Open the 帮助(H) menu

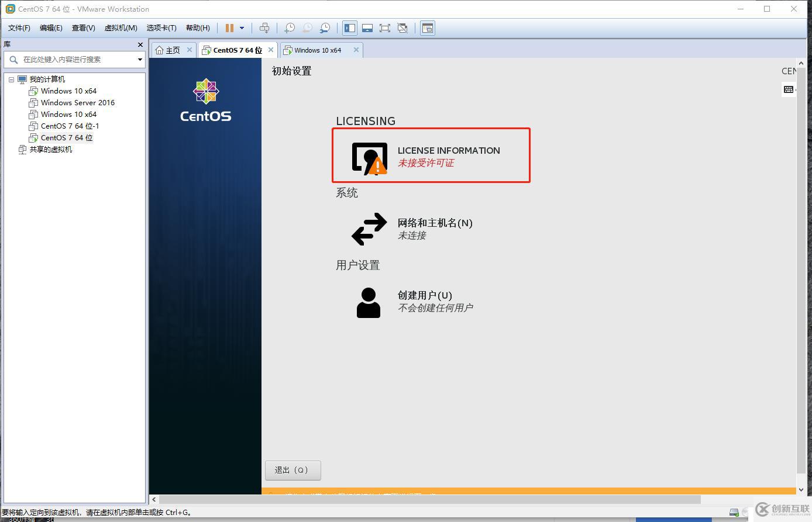point(198,28)
